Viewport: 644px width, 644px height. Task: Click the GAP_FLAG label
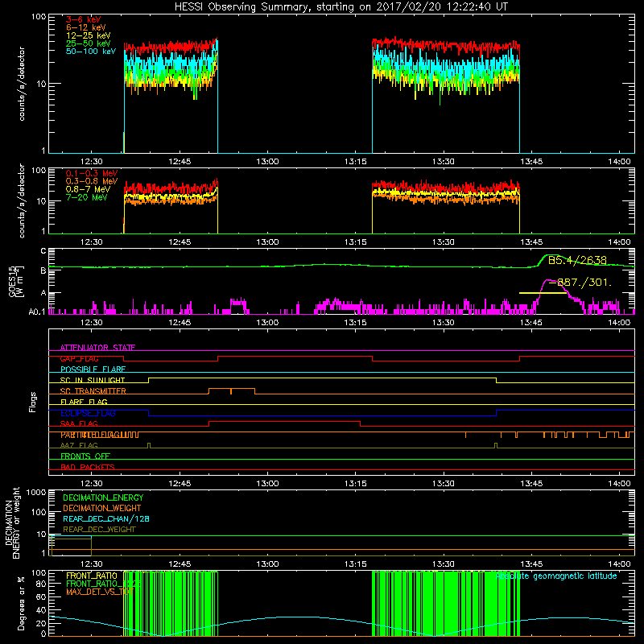pos(79,358)
